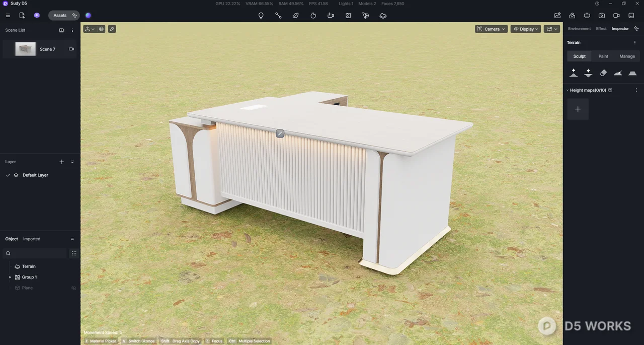644x345 pixels.
Task: Expand the Group 1 tree item
Action: click(x=10, y=277)
